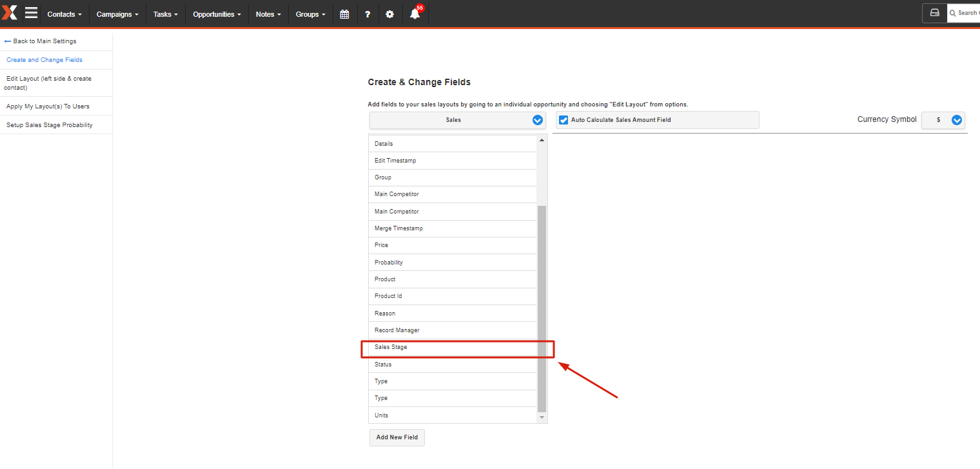Click the back arrow to Main Settings
Screen dimensions: 980x469
[8, 41]
